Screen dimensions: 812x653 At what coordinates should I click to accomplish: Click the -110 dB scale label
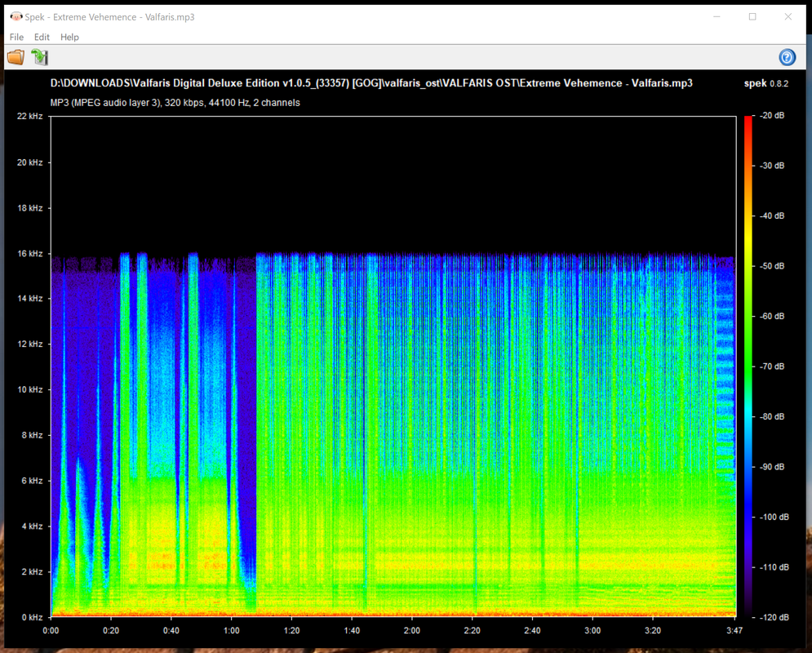click(774, 567)
